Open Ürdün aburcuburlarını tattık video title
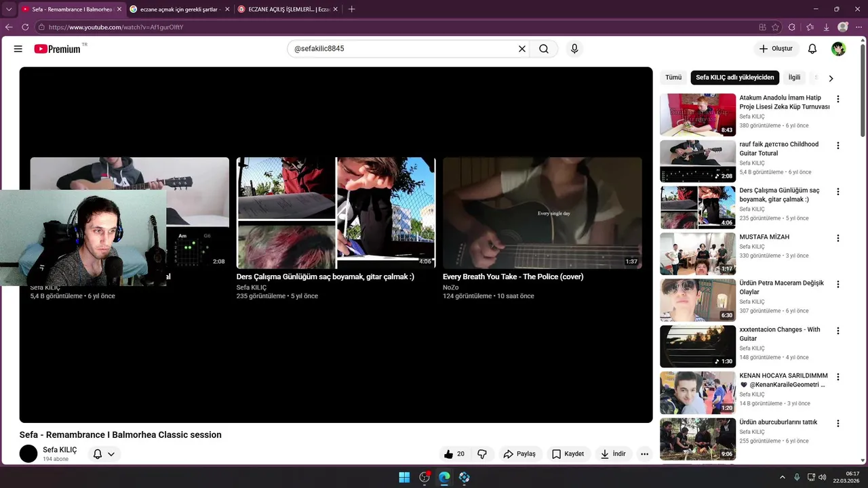The image size is (868, 488). click(x=778, y=422)
